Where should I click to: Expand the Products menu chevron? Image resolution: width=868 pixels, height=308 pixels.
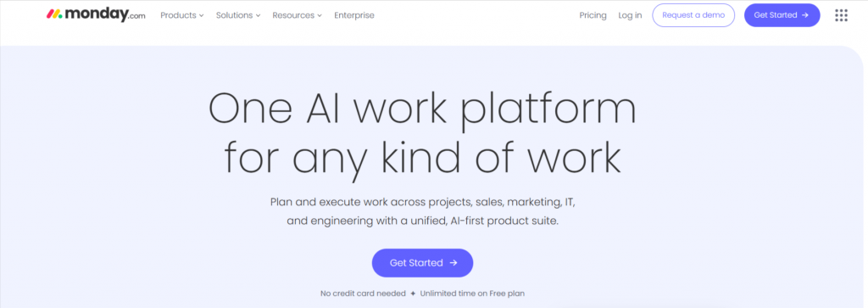pyautogui.click(x=201, y=15)
